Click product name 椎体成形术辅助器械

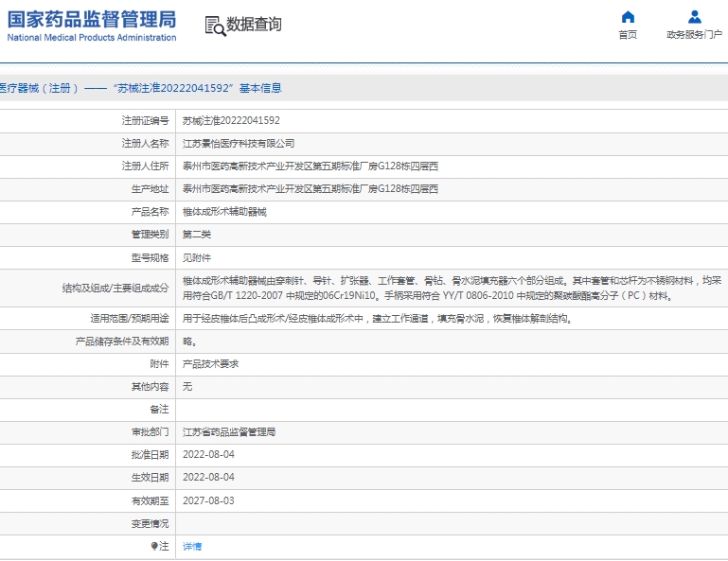tap(224, 212)
